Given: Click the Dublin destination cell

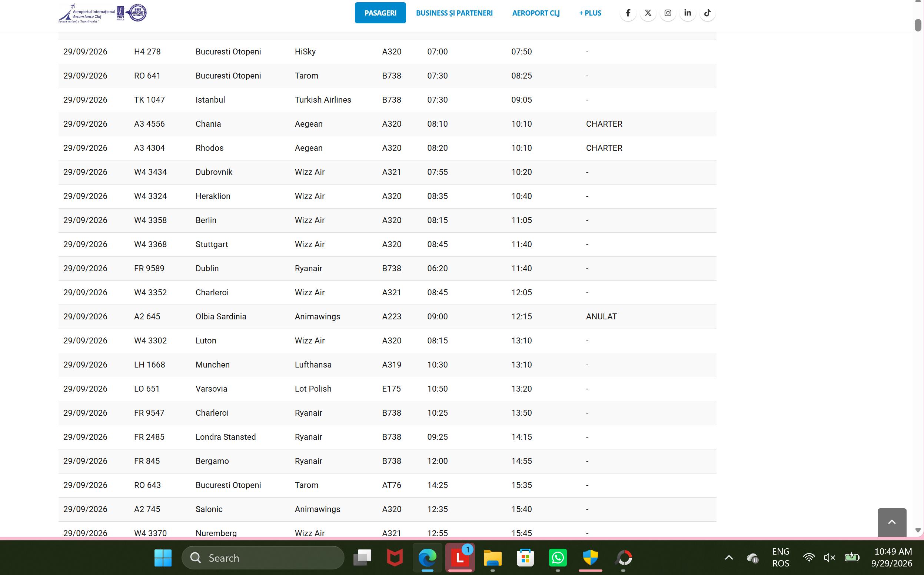Looking at the screenshot, I should tap(207, 269).
